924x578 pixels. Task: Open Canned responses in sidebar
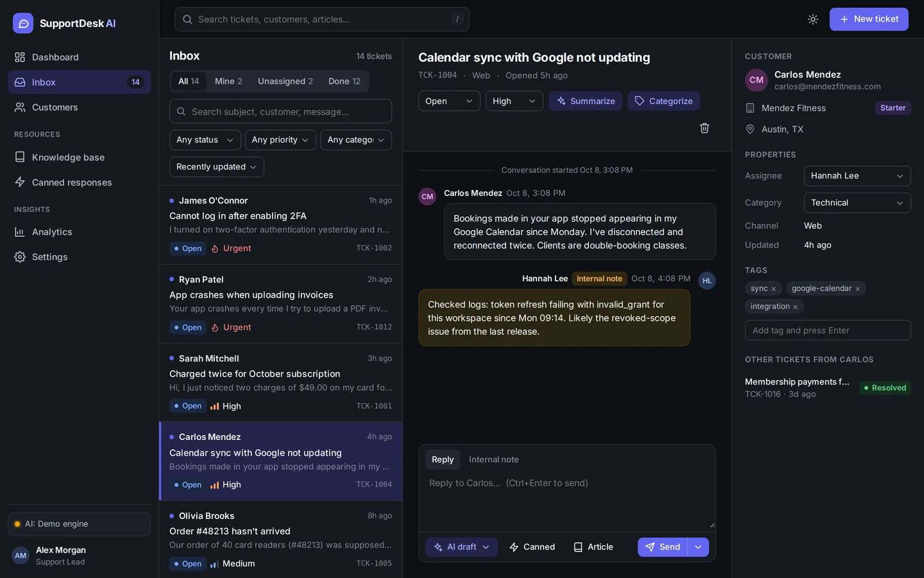(79, 183)
